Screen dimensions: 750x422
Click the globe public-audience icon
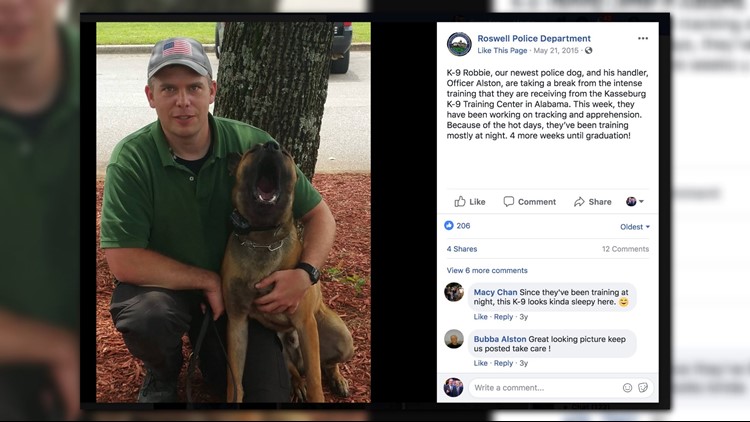(x=588, y=50)
